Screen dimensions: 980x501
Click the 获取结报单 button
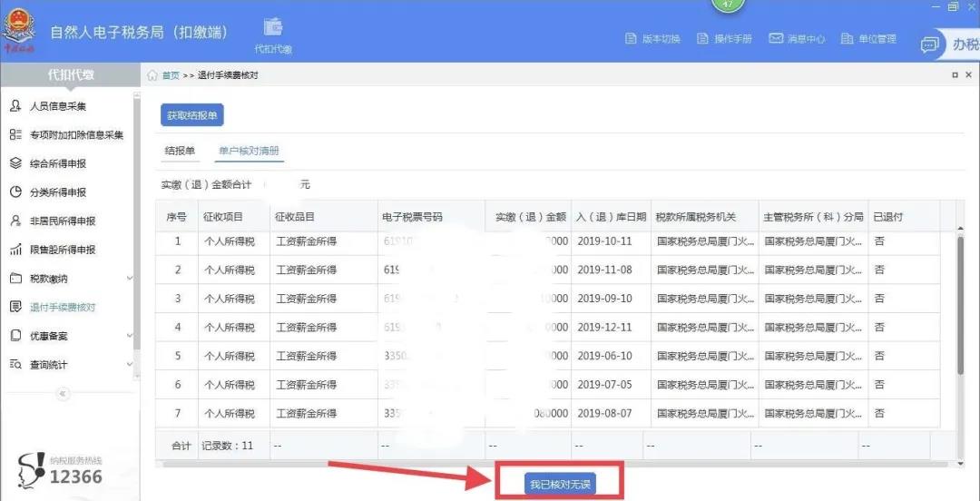coord(192,115)
